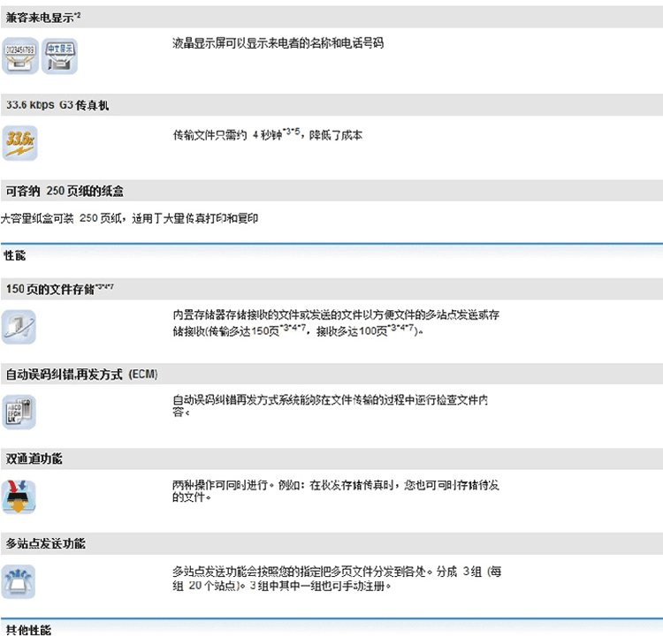Click the 性能 section title
663x644 pixels.
coord(15,255)
